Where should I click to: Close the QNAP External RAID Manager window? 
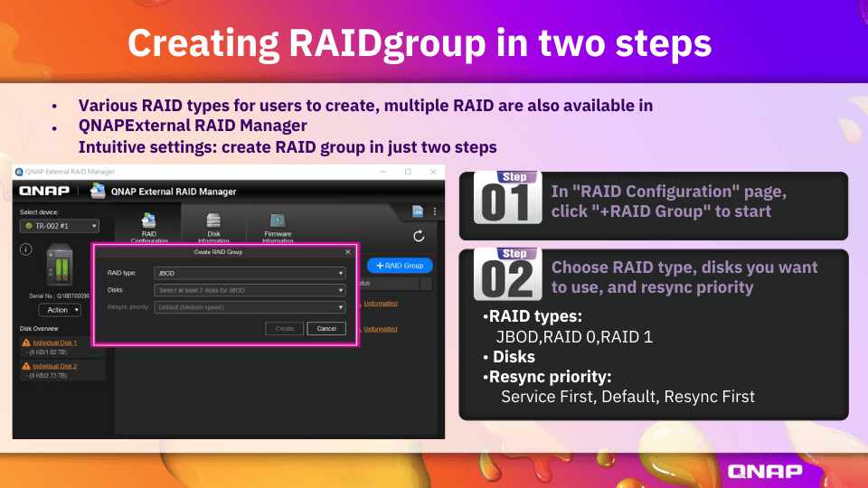[x=433, y=172]
